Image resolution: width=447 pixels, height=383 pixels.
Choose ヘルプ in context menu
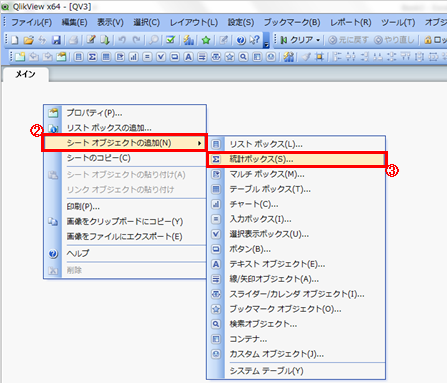point(125,253)
